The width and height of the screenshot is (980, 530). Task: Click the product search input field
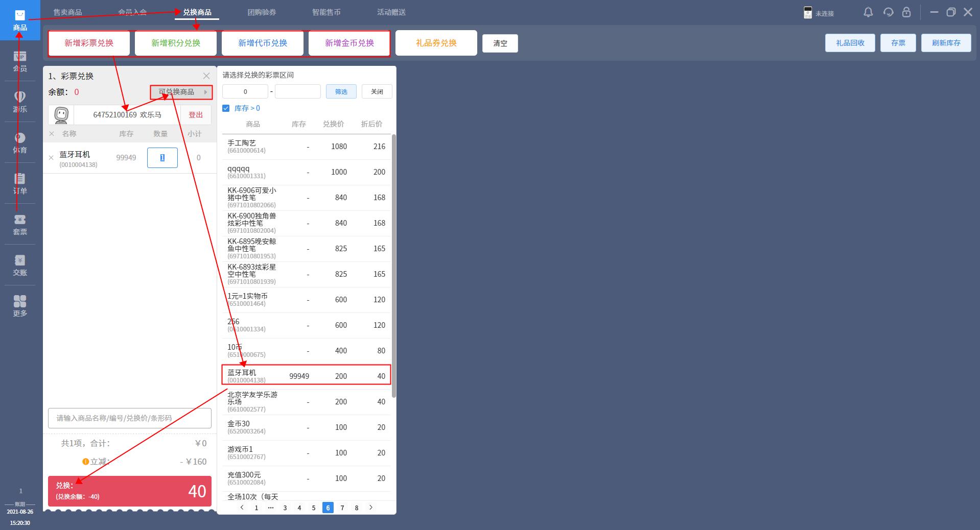(x=130, y=418)
